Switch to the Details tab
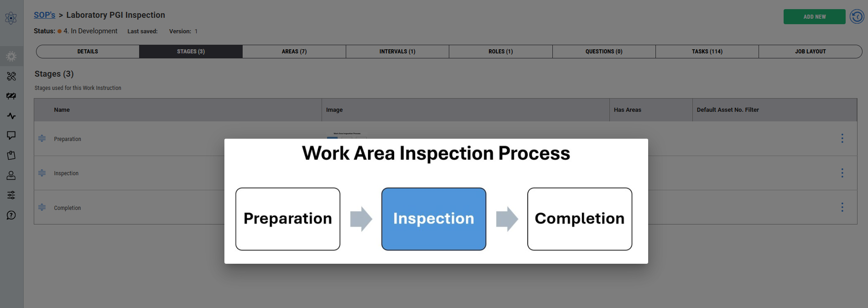The image size is (868, 308). 88,52
